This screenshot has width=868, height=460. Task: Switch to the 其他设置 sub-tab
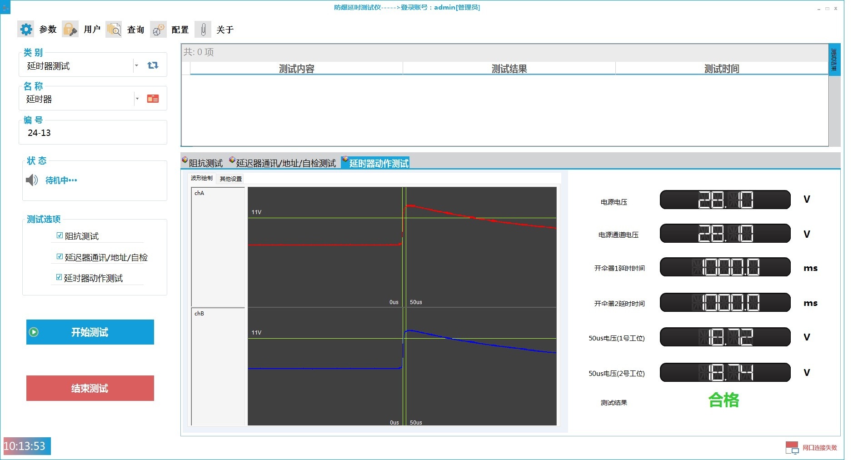coord(231,179)
